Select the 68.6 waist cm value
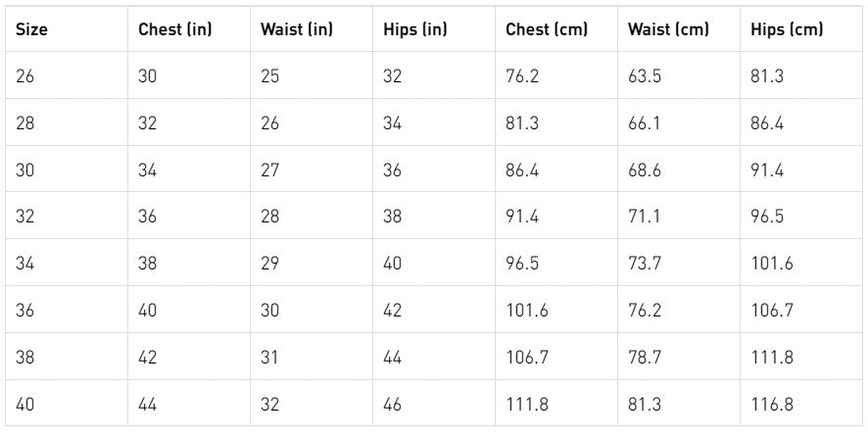868x438 pixels. 645,170
